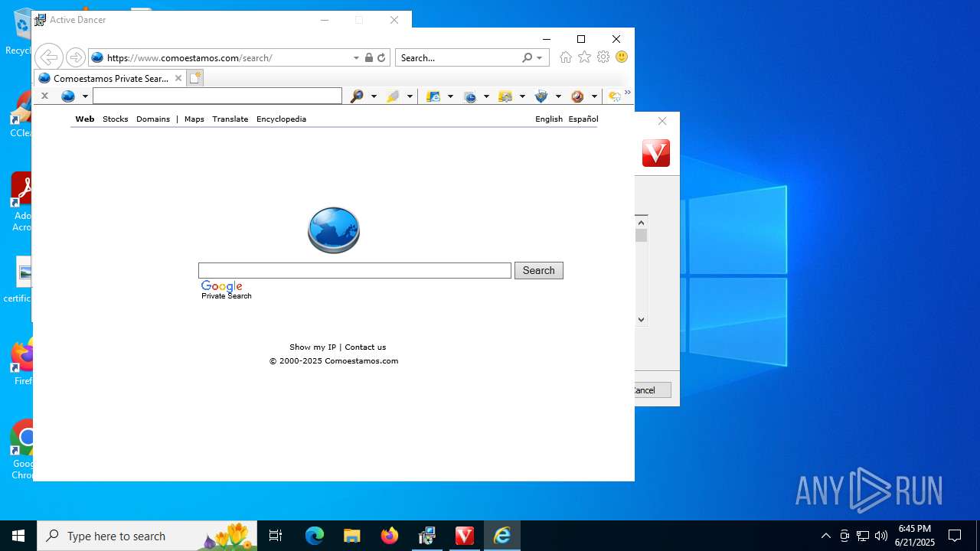Expand dropdown next to IE page icon
The height and width of the screenshot is (551, 980).
point(450,96)
